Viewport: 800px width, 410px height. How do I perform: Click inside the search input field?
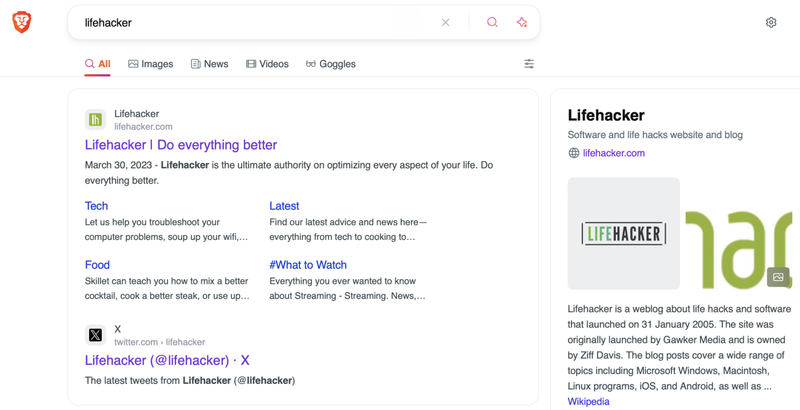point(250,23)
